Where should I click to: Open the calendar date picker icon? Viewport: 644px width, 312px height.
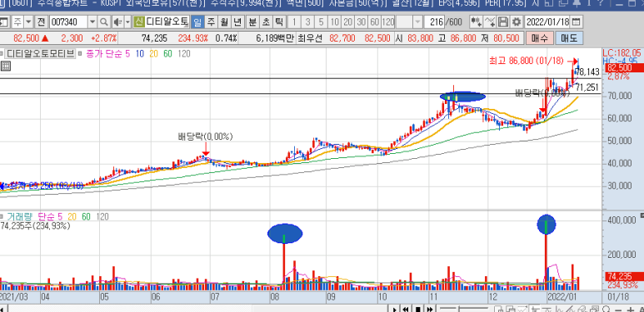tap(577, 22)
